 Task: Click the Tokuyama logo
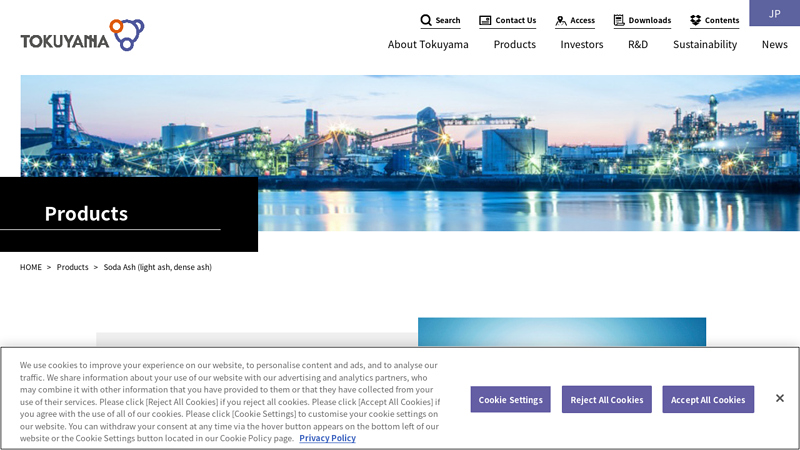82,36
